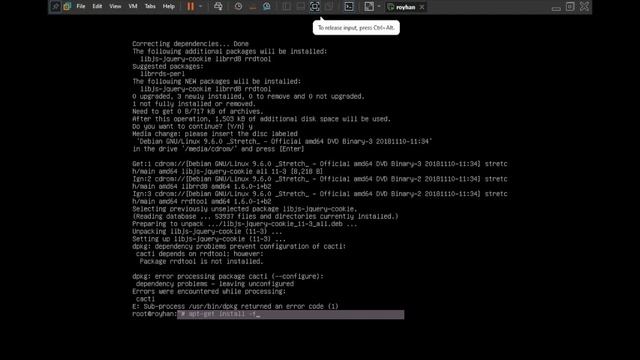640x360 pixels.
Task: Show the sidebar library view icon
Action: [x=287, y=7]
